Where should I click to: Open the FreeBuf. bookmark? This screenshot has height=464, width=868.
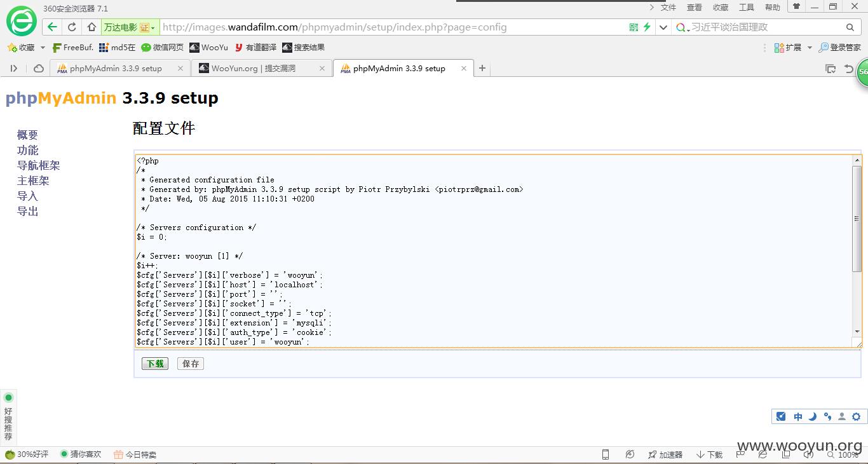(x=73, y=48)
